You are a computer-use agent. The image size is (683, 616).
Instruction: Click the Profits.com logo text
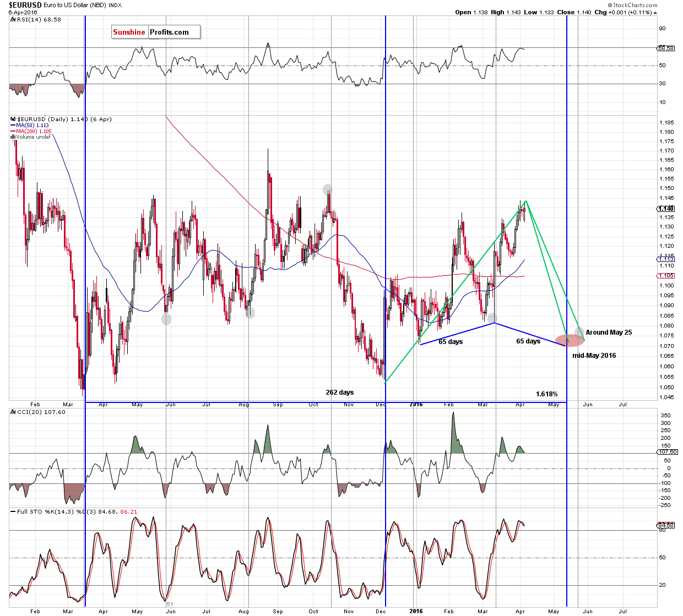(x=170, y=32)
